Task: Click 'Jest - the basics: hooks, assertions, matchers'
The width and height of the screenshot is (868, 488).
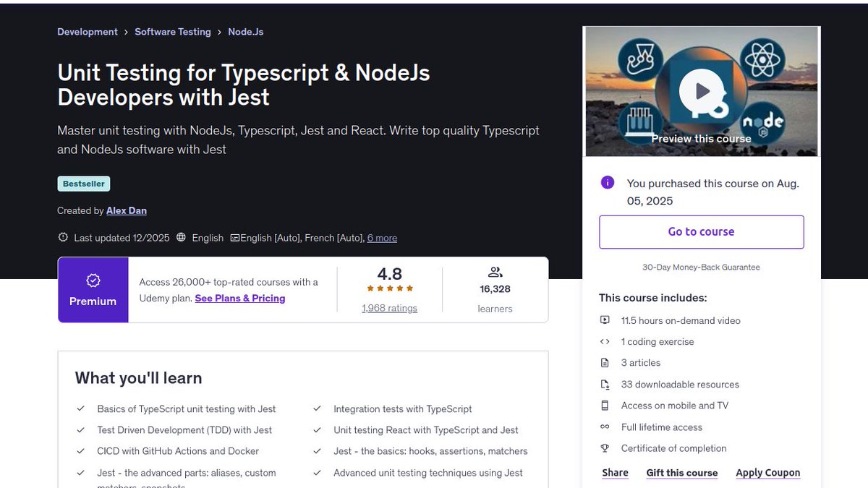Action: click(x=430, y=451)
